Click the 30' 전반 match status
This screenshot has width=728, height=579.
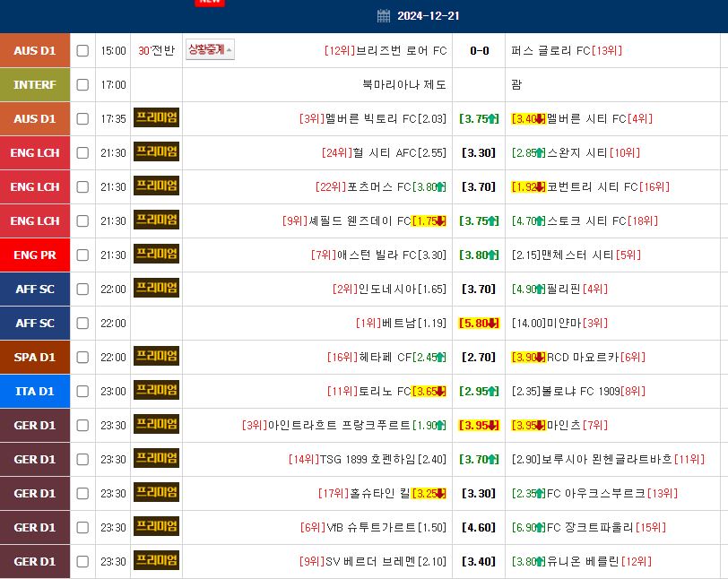point(157,50)
